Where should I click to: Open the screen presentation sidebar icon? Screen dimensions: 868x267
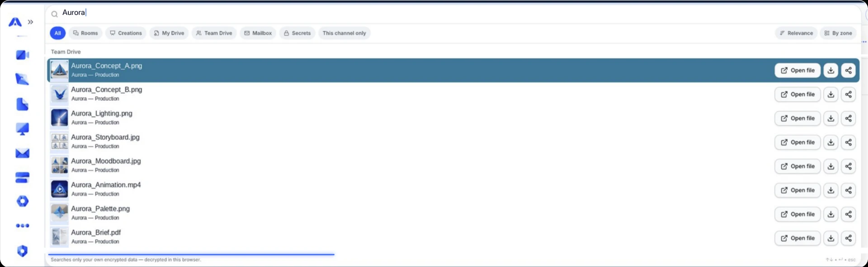tap(22, 129)
